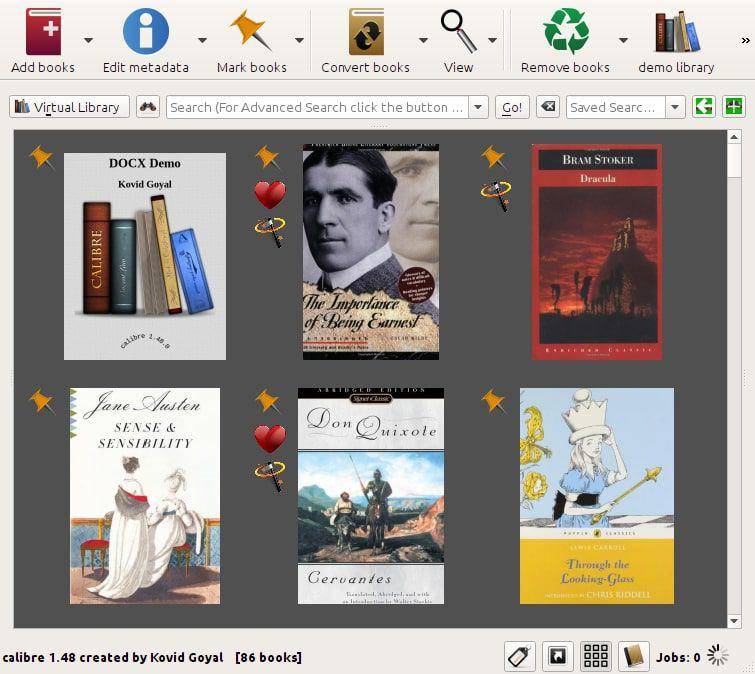
Task: Click the Go! search button
Action: pyautogui.click(x=512, y=107)
